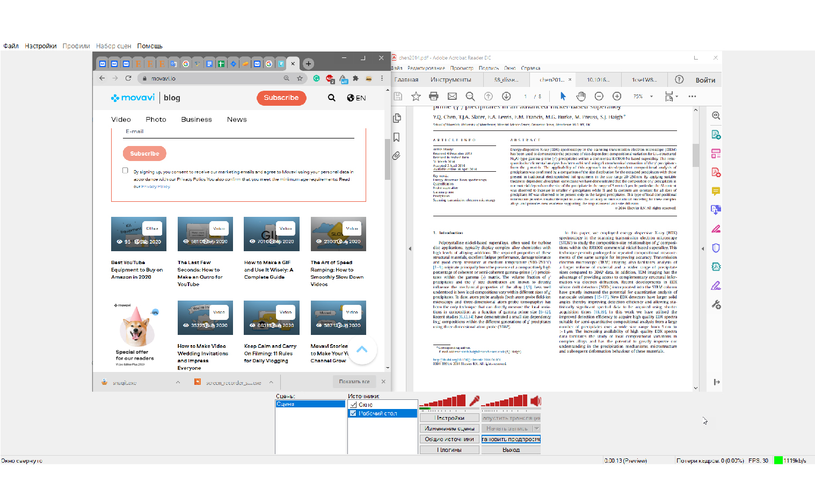This screenshot has height=504, width=815.
Task: Expand the 'Начать запись' dropdown arrow
Action: [536, 428]
